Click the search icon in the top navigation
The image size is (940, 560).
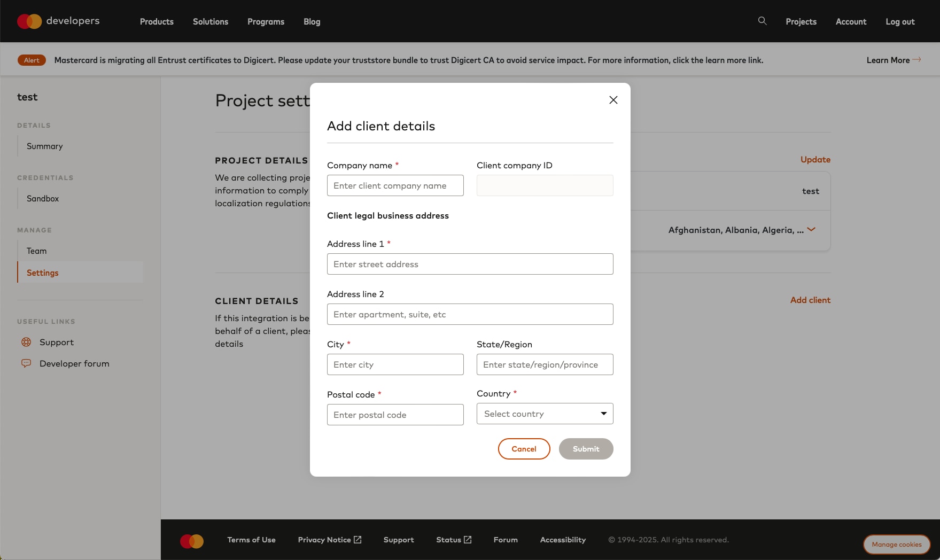coord(762,21)
